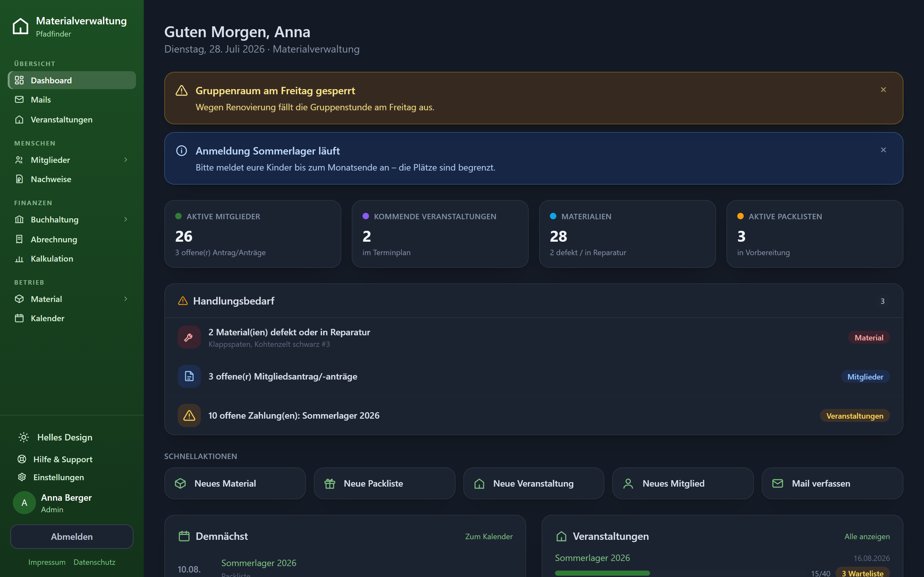The width and height of the screenshot is (924, 577).
Task: Click Anna Berger's avatar circle
Action: (24, 503)
